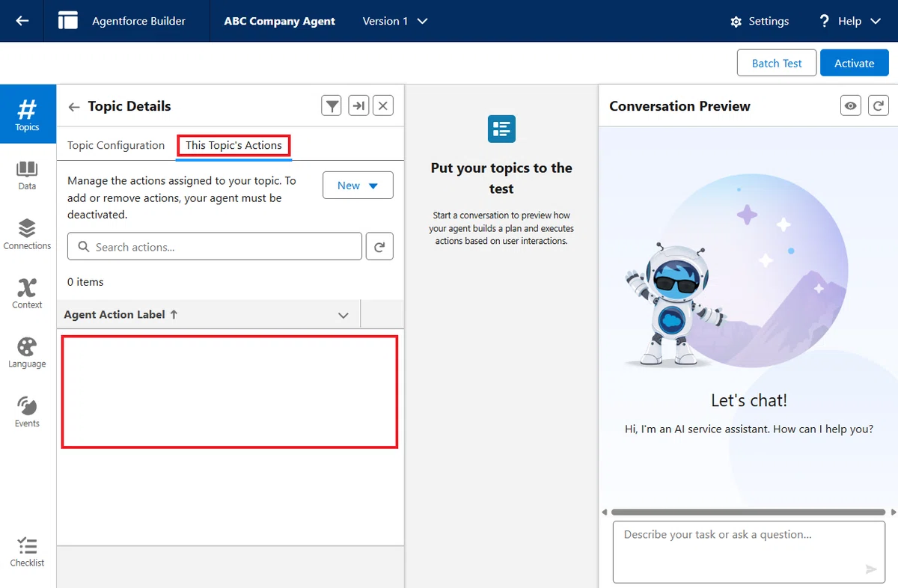Refresh the actions list
This screenshot has width=898, height=588.
tap(379, 247)
